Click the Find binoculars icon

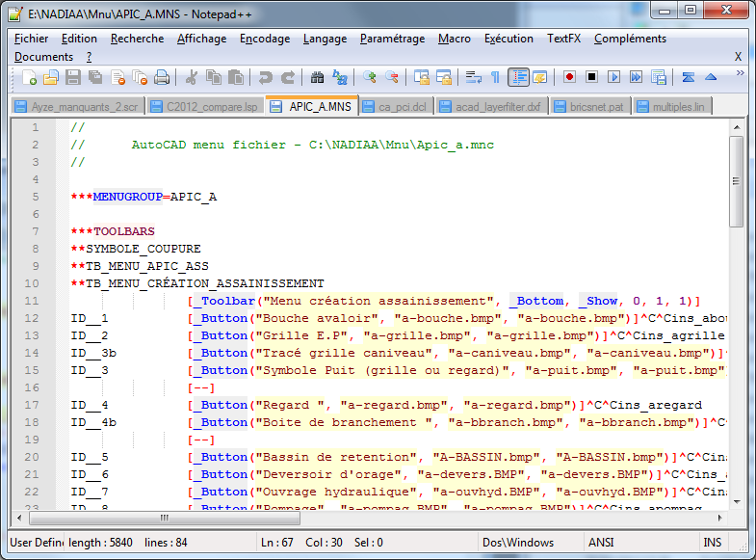click(317, 77)
